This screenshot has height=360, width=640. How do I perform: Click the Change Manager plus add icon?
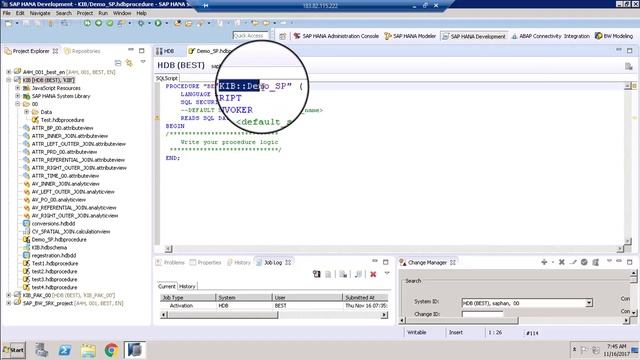[x=544, y=262]
